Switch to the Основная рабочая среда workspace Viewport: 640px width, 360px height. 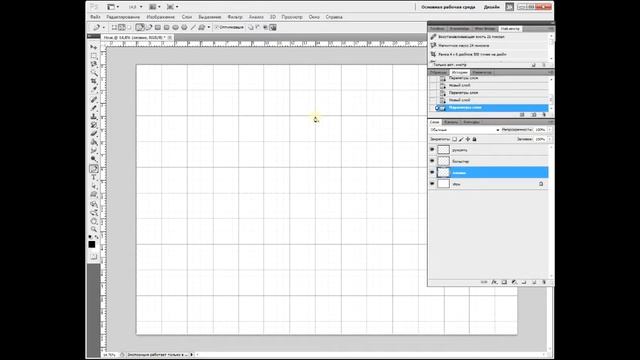pos(448,7)
